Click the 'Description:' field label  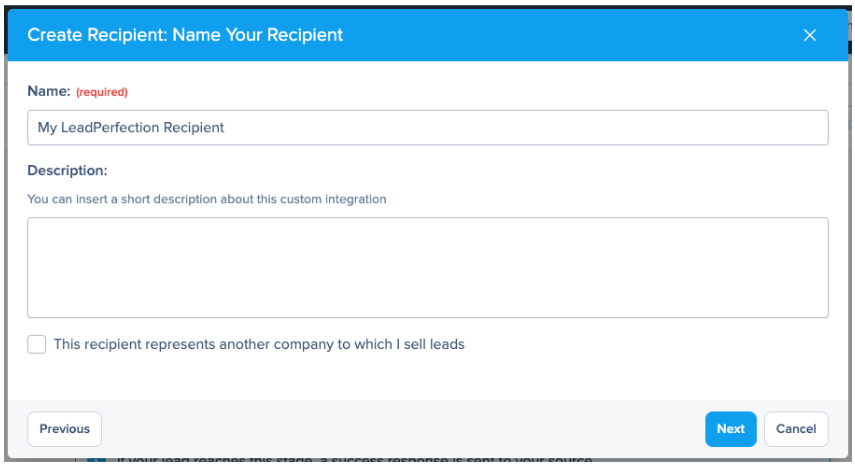click(x=67, y=171)
